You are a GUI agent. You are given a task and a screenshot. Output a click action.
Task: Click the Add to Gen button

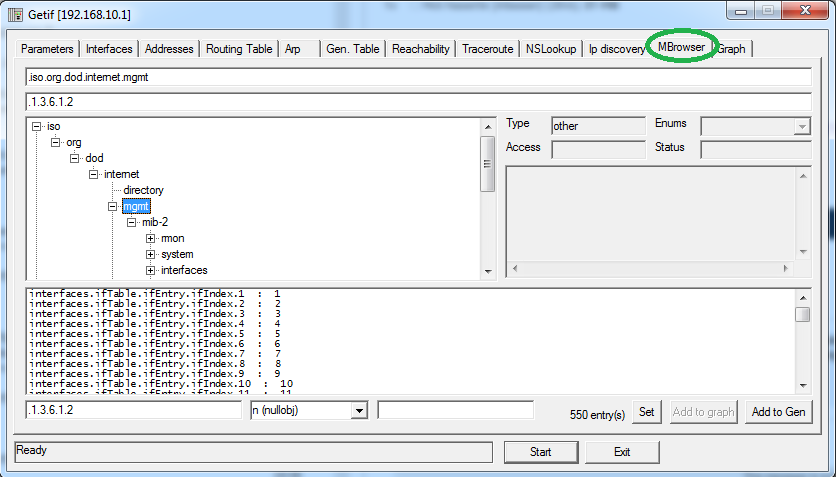[x=778, y=412]
